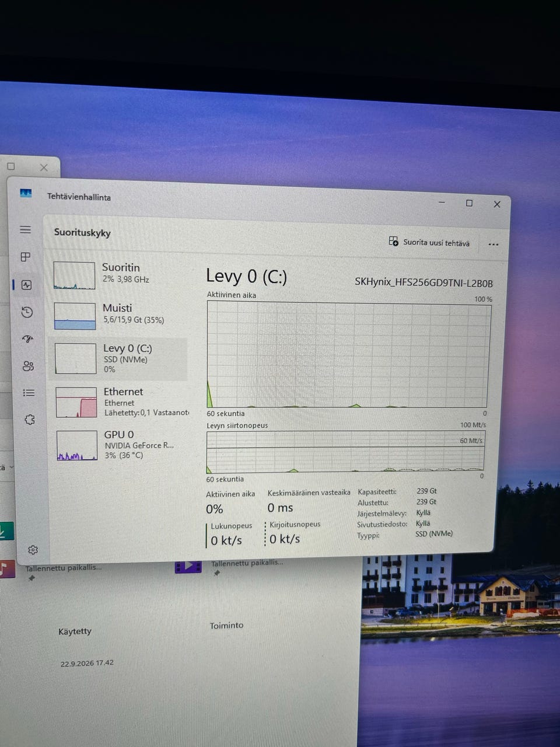Select the GPU 0 NVIDIA GeForce entry

[121, 445]
